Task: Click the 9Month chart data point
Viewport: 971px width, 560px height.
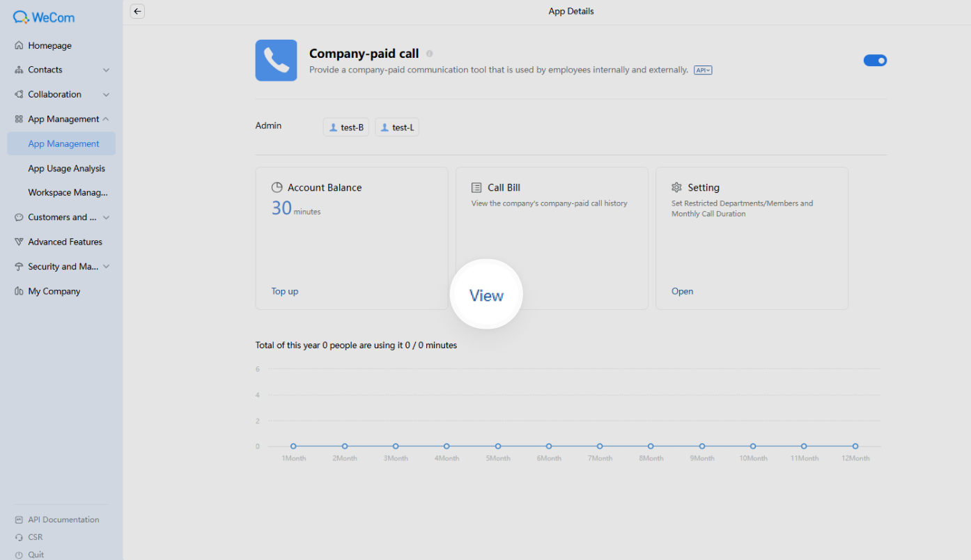Action: pos(702,446)
